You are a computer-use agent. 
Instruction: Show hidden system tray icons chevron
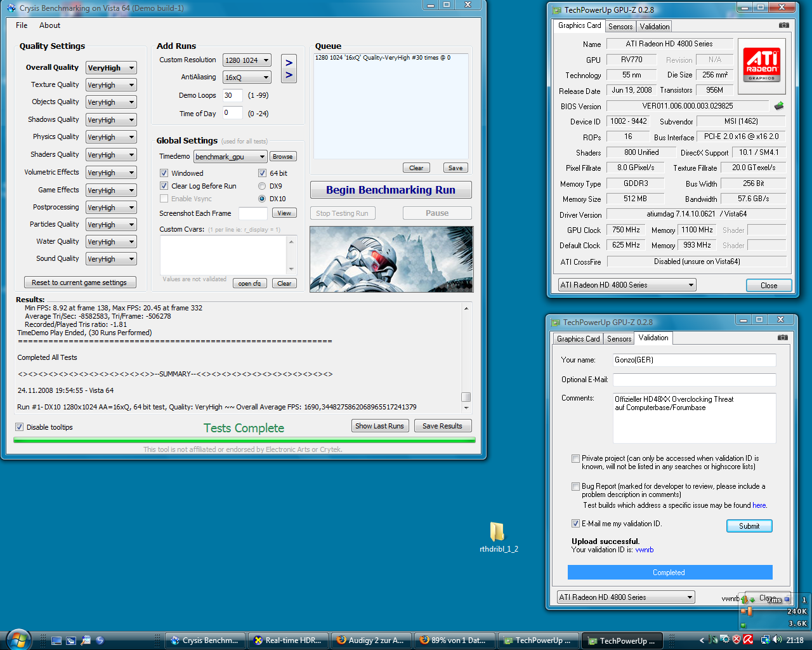[702, 640]
